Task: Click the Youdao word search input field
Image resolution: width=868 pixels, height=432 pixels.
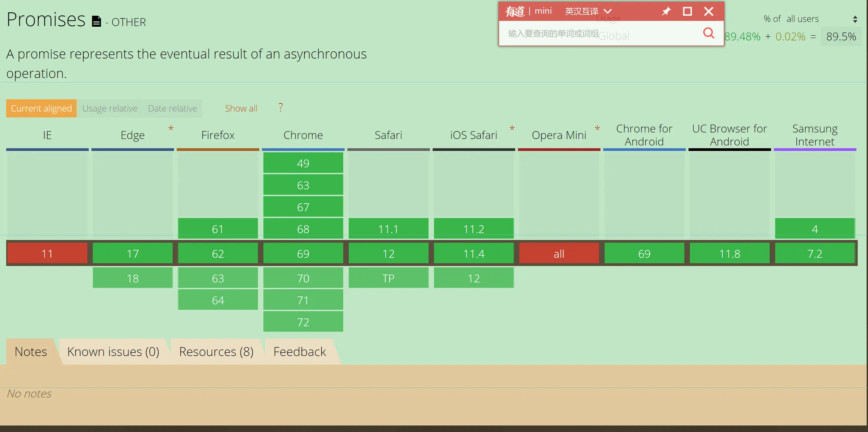Action: [x=599, y=34]
